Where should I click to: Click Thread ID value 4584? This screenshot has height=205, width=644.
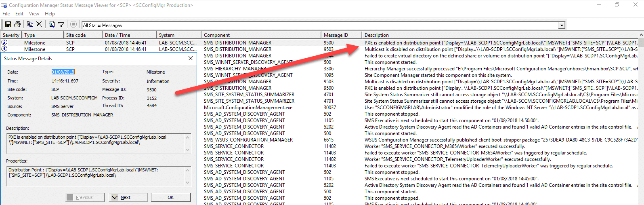click(x=152, y=106)
